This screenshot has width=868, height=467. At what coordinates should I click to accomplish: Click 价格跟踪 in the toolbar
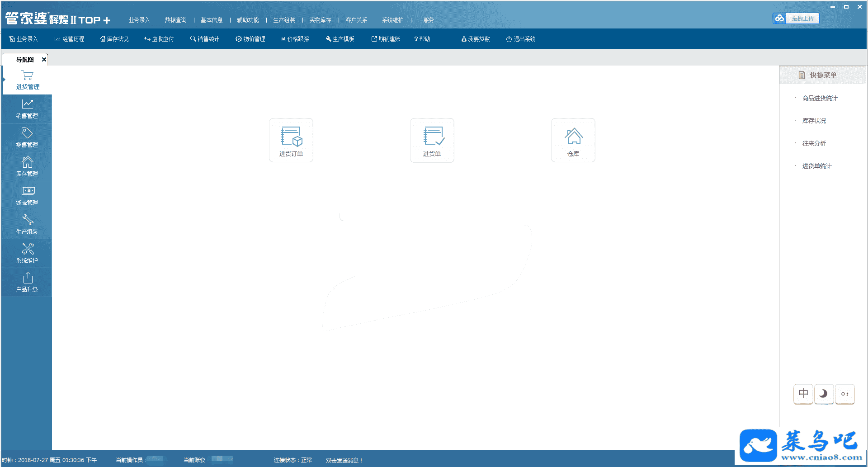point(295,39)
